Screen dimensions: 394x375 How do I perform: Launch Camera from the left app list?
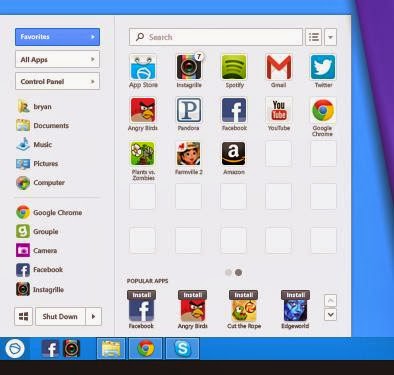pyautogui.click(x=37, y=250)
